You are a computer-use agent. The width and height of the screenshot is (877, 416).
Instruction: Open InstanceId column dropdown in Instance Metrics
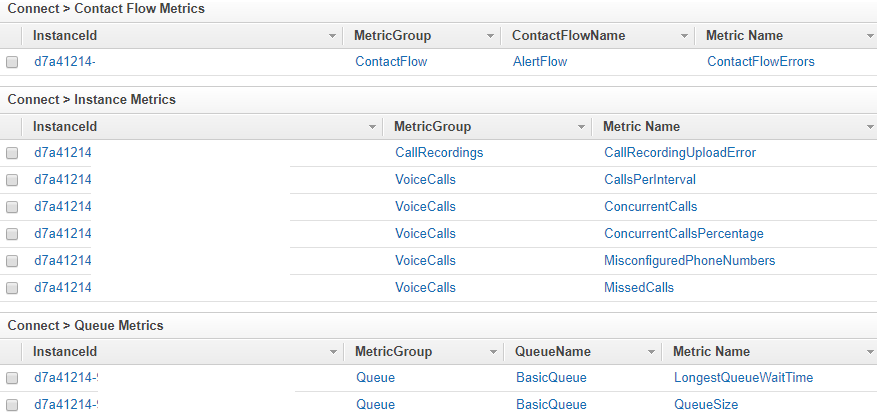[373, 127]
